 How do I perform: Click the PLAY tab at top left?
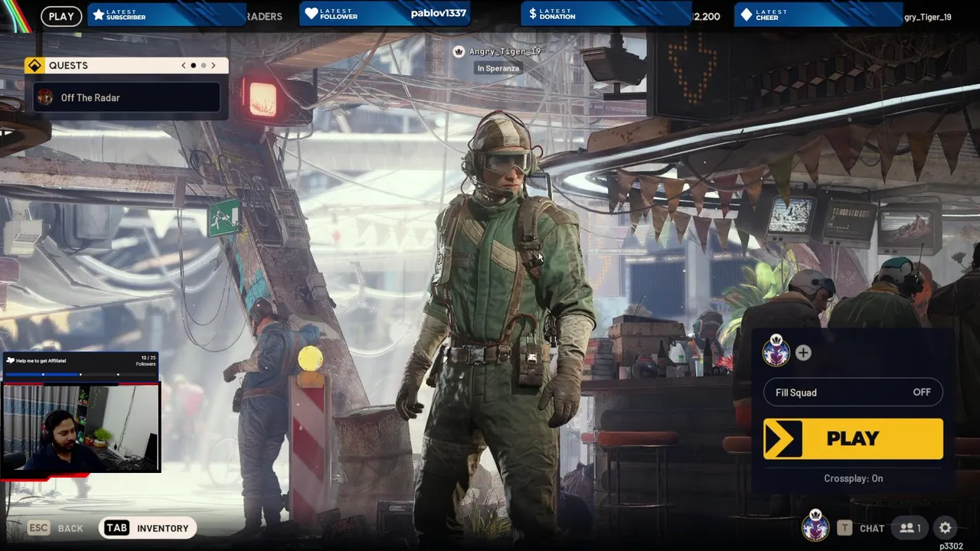61,16
